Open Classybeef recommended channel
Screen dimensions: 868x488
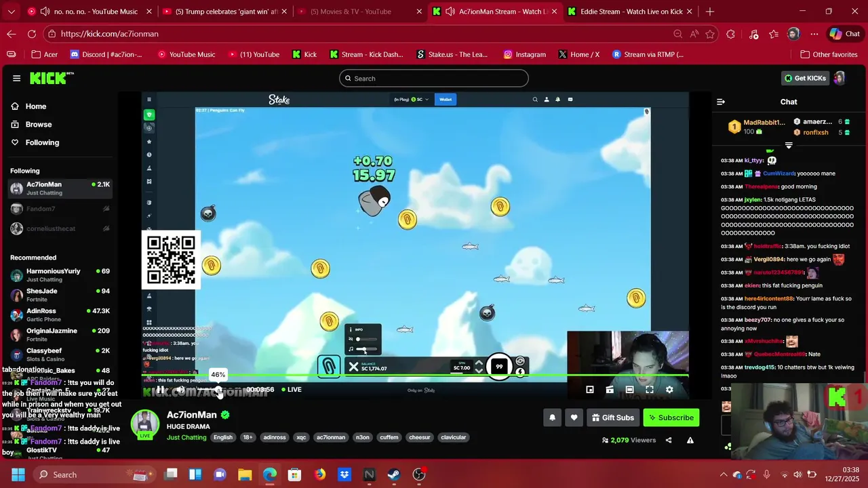click(60, 354)
